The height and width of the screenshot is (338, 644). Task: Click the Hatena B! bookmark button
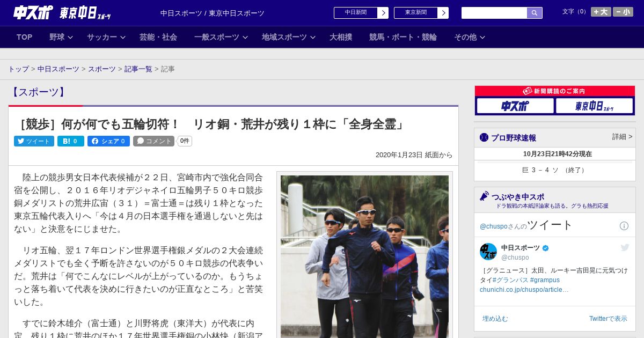(71, 141)
